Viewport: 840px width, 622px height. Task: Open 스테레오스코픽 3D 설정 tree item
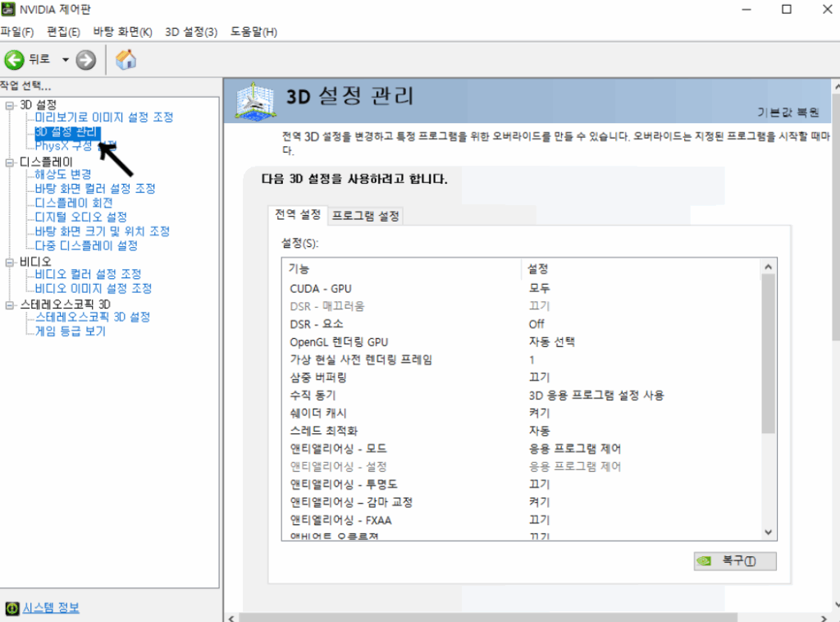pos(93,318)
